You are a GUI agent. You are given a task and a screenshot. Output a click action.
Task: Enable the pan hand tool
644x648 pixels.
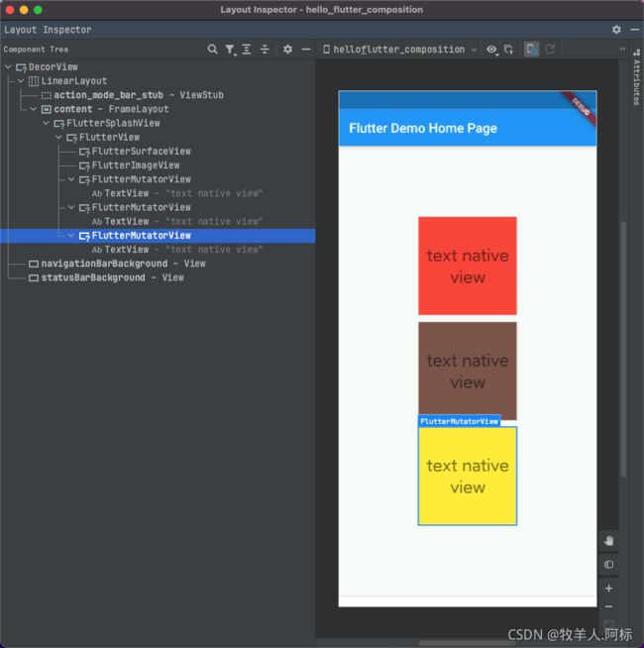609,541
